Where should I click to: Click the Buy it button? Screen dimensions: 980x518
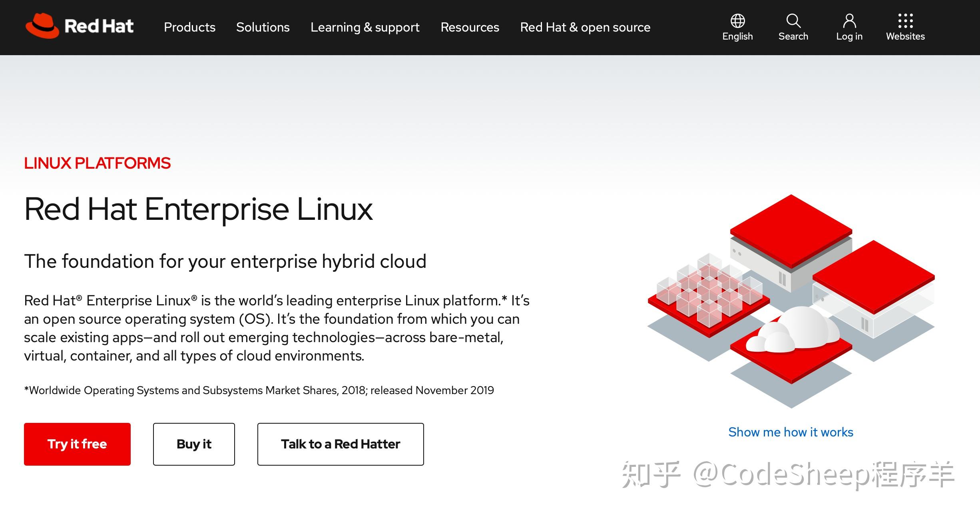click(x=194, y=444)
